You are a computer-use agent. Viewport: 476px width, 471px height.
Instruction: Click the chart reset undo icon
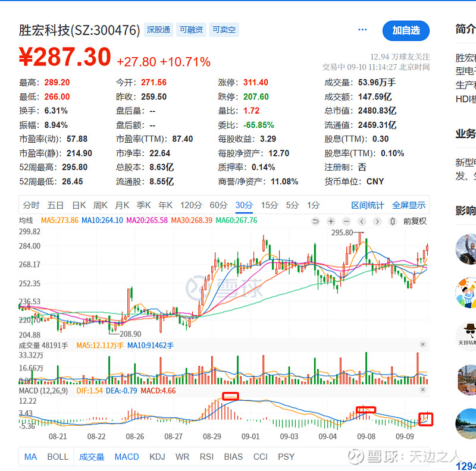click(316, 222)
